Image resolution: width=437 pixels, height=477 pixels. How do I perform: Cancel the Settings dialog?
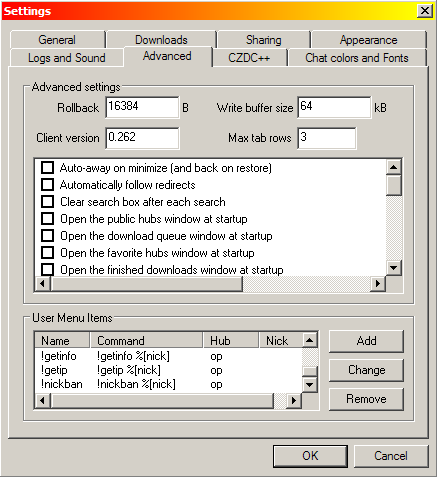[x=391, y=456]
